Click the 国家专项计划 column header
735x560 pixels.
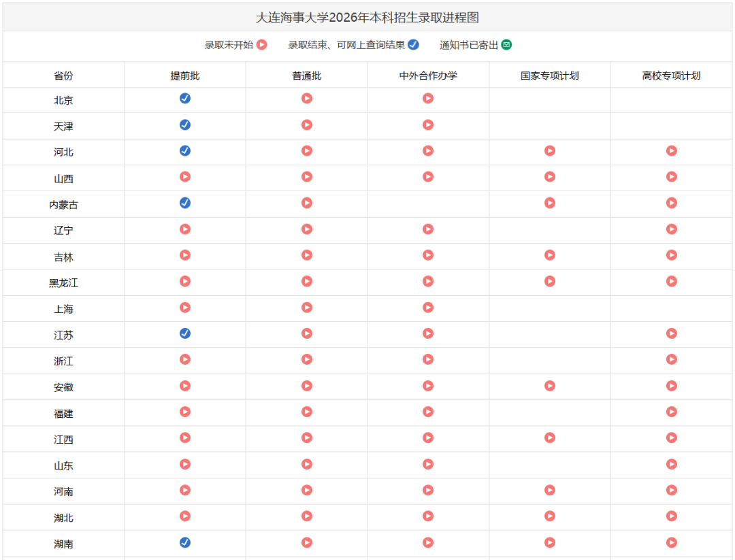click(550, 76)
